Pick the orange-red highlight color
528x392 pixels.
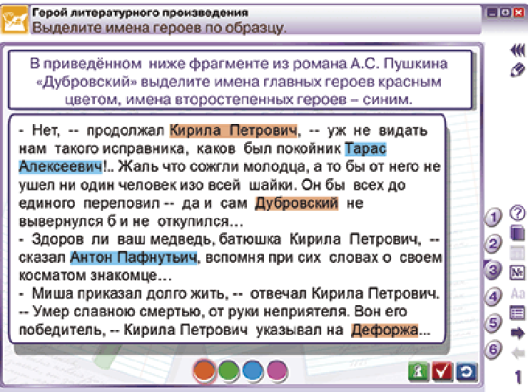[x=204, y=371]
